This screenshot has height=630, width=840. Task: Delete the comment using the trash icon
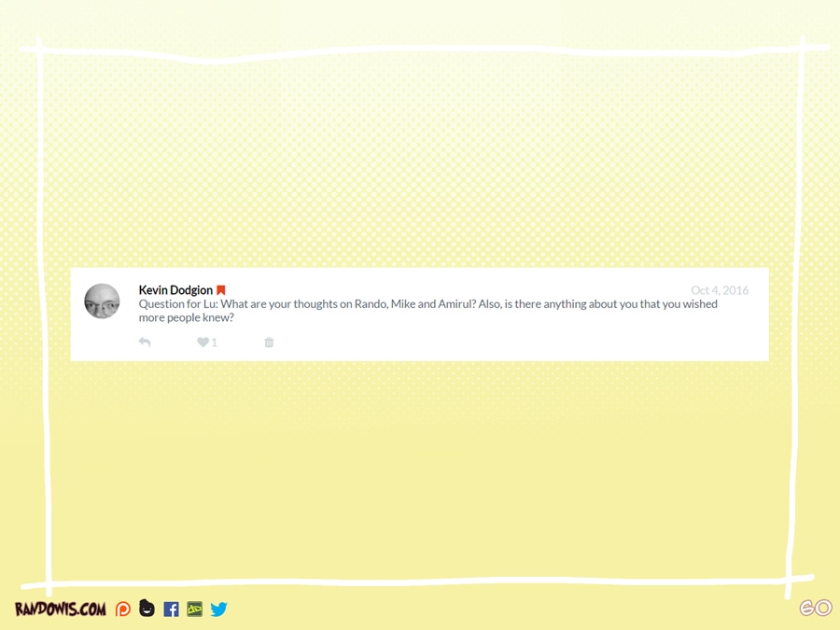click(x=269, y=343)
